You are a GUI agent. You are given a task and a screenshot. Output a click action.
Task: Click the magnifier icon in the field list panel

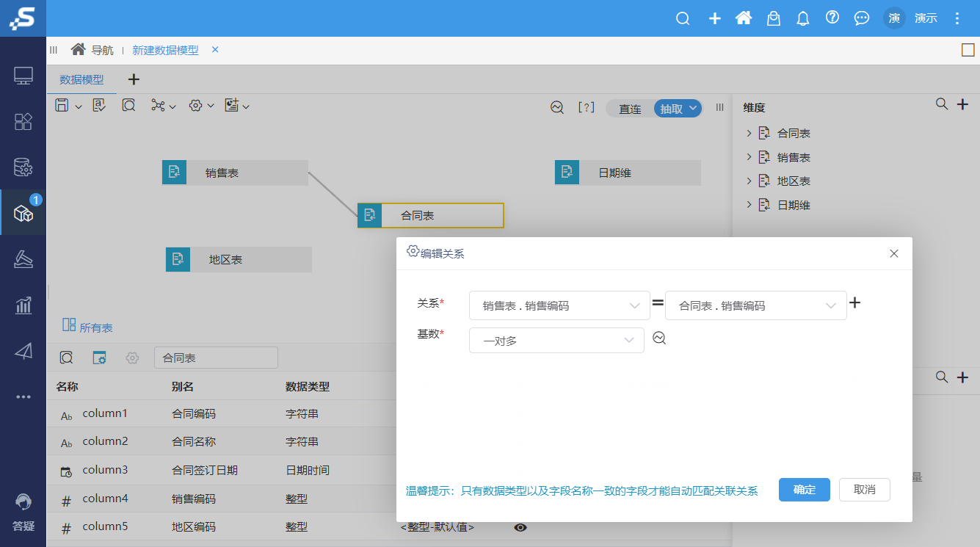coord(66,358)
